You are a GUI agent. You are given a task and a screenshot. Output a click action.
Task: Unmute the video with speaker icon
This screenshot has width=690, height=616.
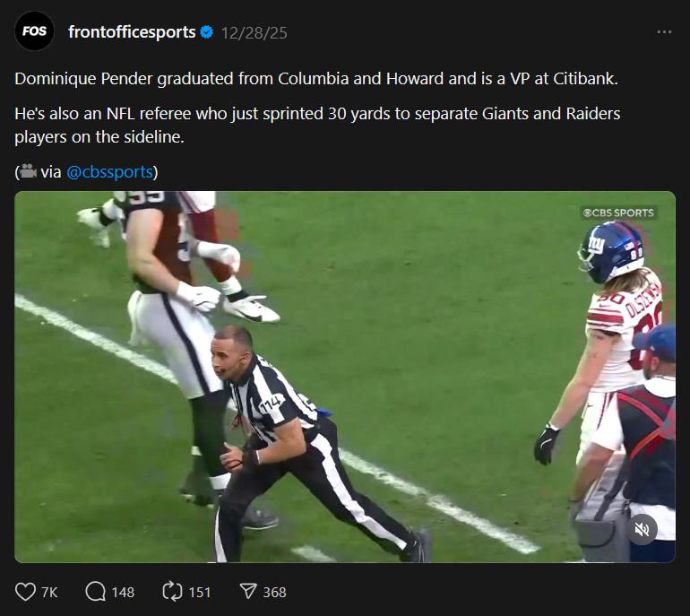(642, 529)
